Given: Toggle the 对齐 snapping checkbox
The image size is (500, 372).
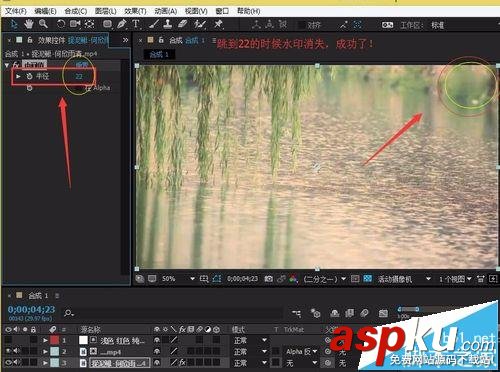Looking at the screenshot, I should point(301,25).
